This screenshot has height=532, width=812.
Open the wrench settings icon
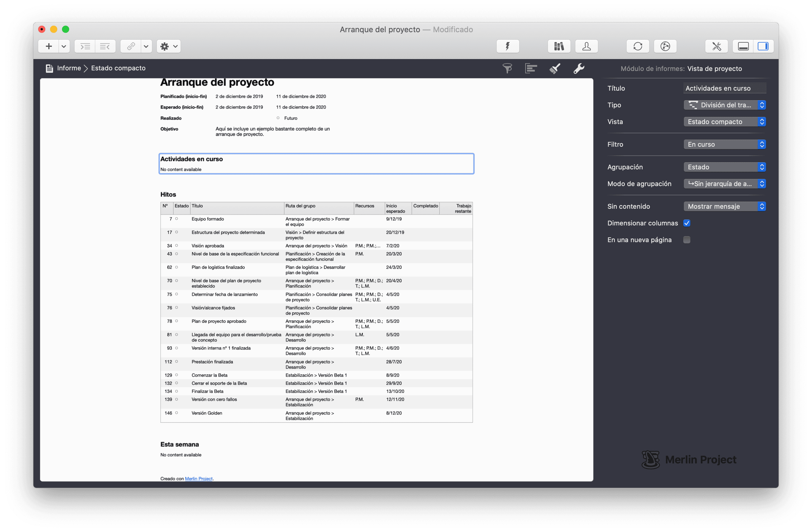[x=579, y=68]
